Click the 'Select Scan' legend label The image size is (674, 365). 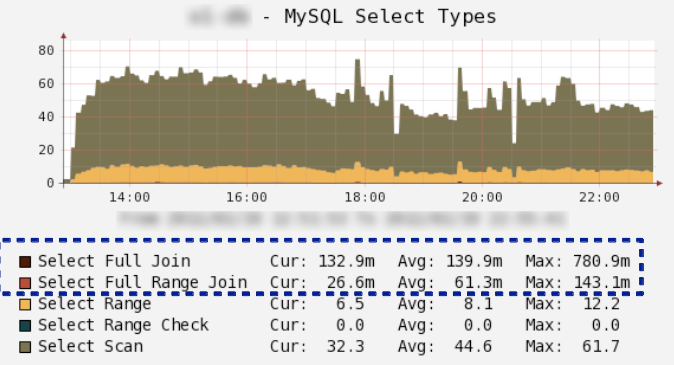click(x=90, y=346)
